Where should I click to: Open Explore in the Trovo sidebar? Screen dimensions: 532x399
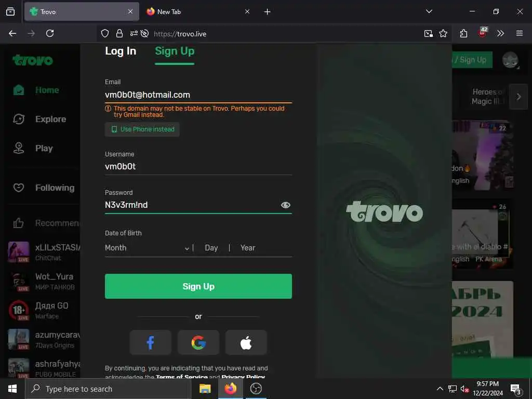(x=39, y=119)
